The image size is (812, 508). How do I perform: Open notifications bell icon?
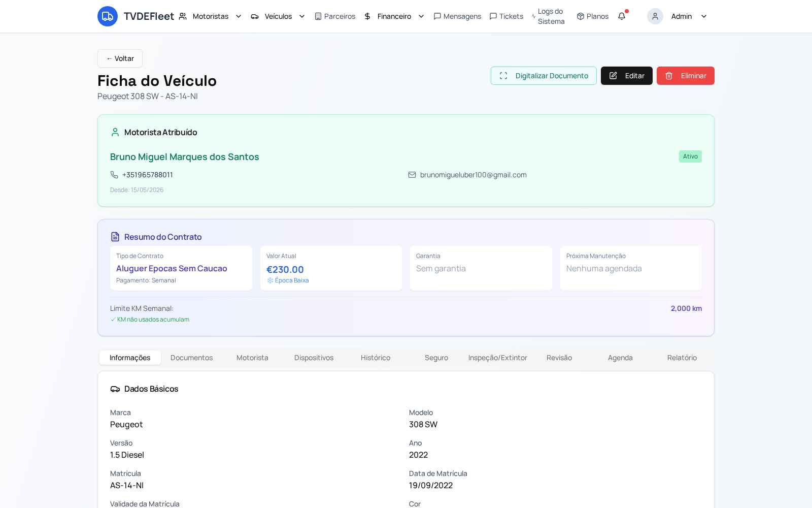click(x=622, y=16)
